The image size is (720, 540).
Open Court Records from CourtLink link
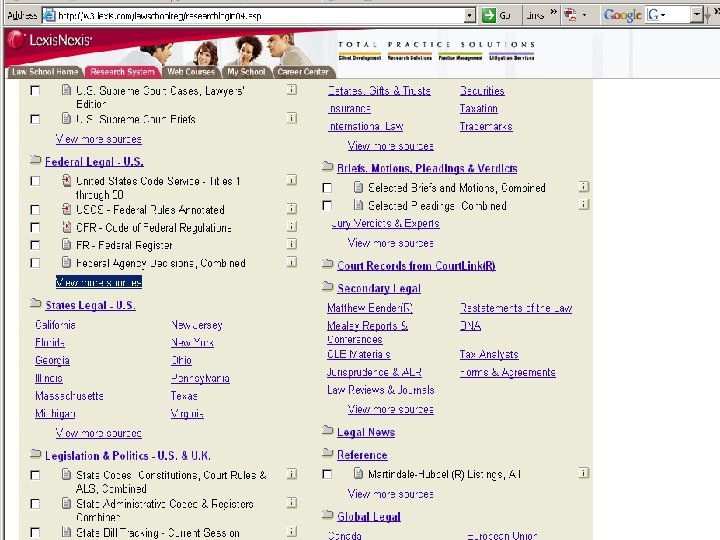click(416, 266)
